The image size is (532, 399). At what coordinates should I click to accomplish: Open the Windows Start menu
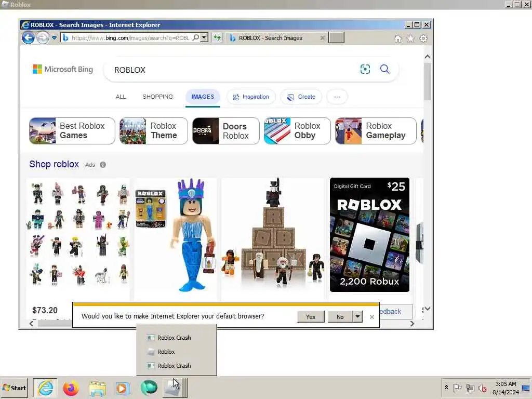click(14, 388)
